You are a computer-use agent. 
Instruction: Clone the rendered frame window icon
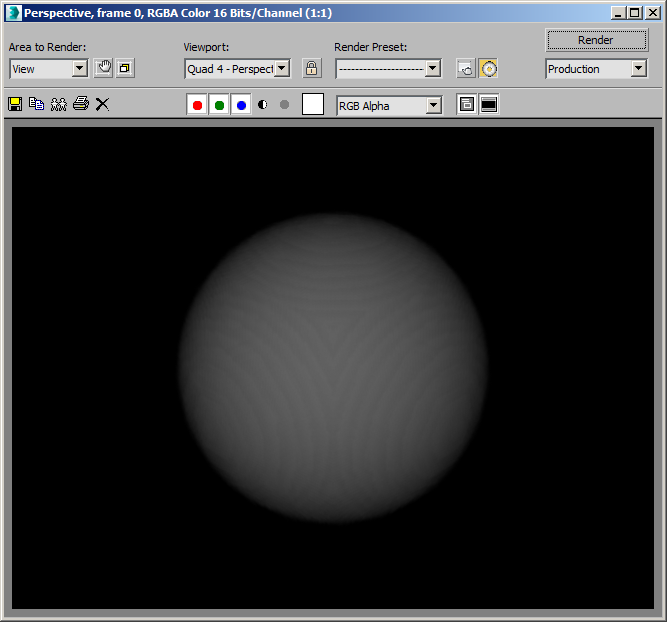[x=59, y=104]
